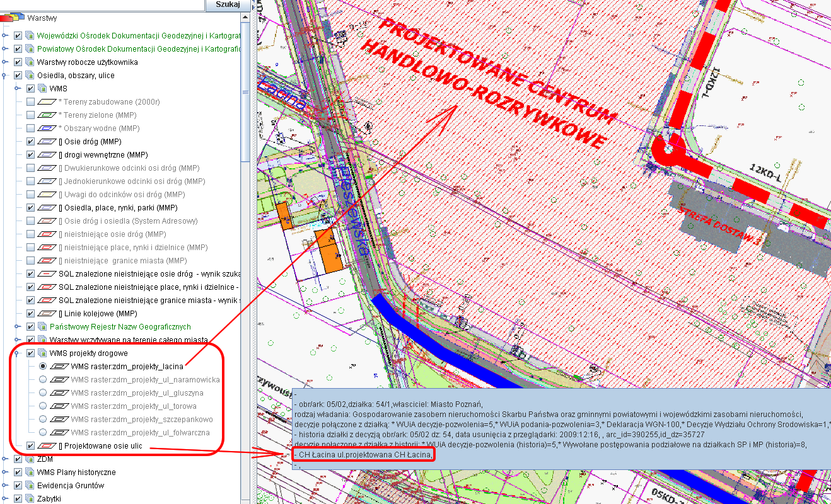
Task: Click the Linie kolejowe legend symbol
Action: click(x=47, y=314)
